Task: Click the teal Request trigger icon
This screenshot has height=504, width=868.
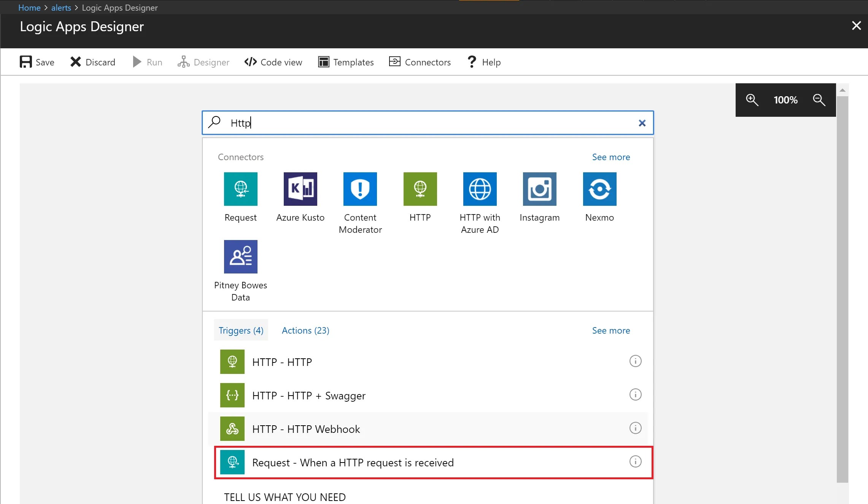Action: click(232, 462)
